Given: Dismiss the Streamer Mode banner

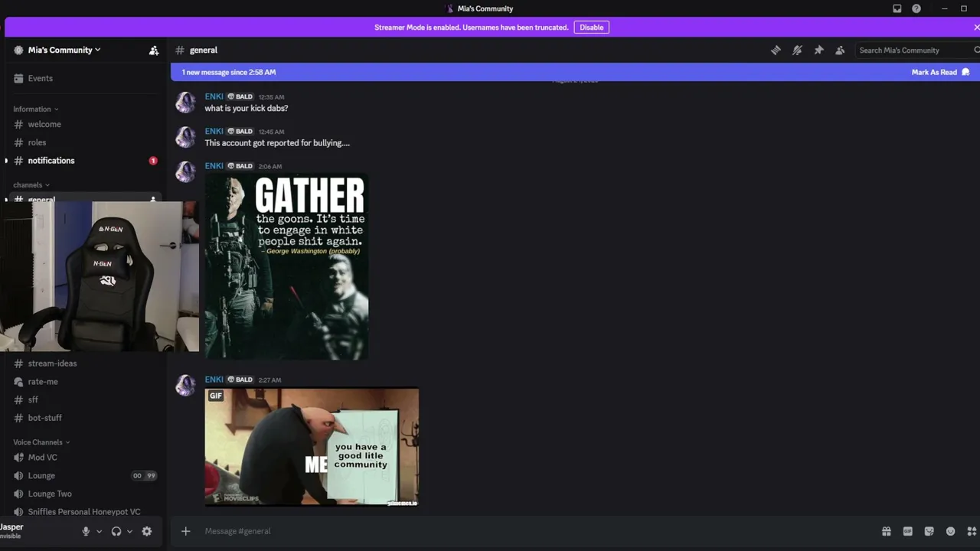Looking at the screenshot, I should [976, 28].
